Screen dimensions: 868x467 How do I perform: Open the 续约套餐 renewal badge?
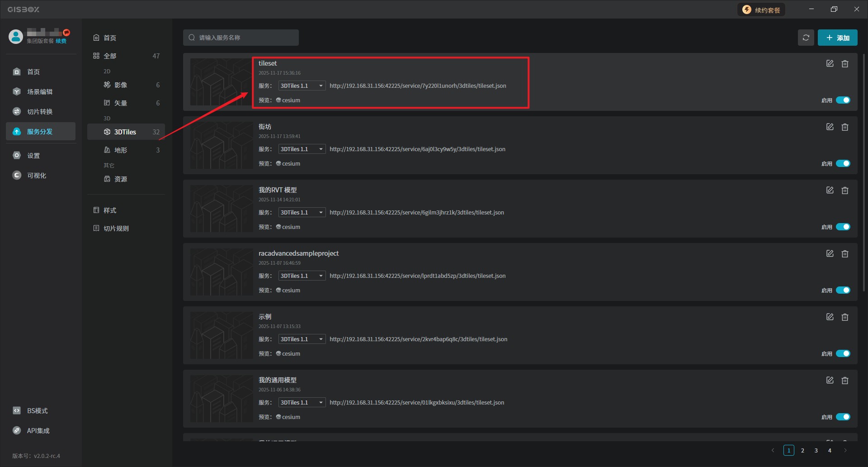762,10
